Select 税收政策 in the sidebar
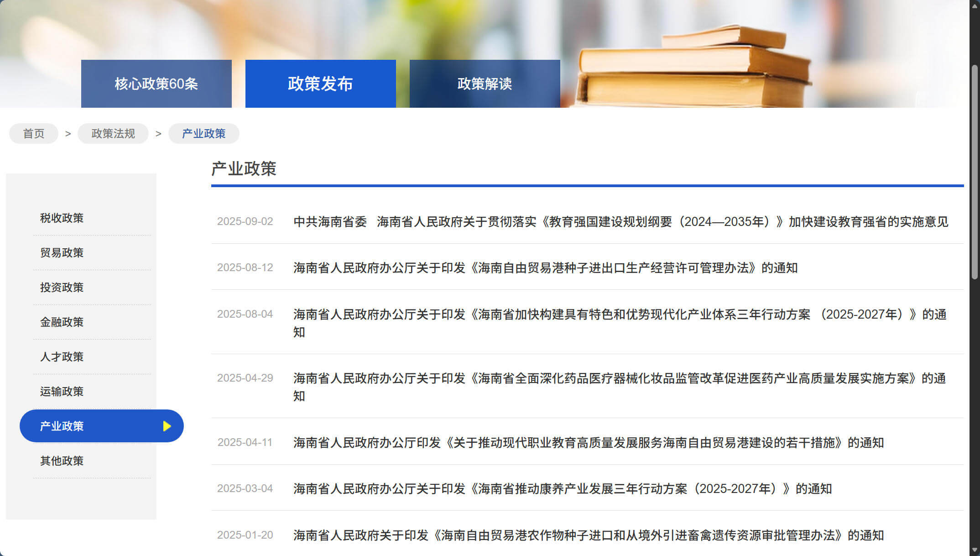This screenshot has width=980, height=556. 62,218
